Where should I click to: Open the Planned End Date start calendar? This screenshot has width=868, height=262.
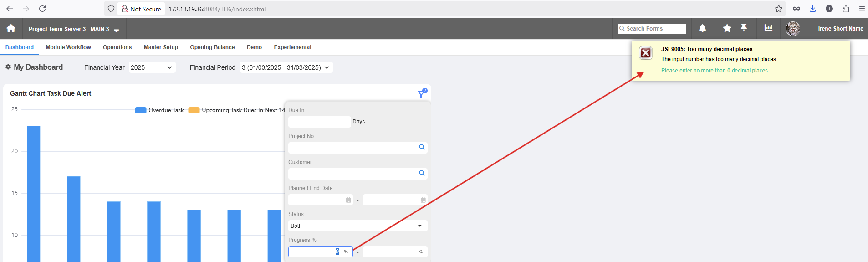[x=348, y=200]
